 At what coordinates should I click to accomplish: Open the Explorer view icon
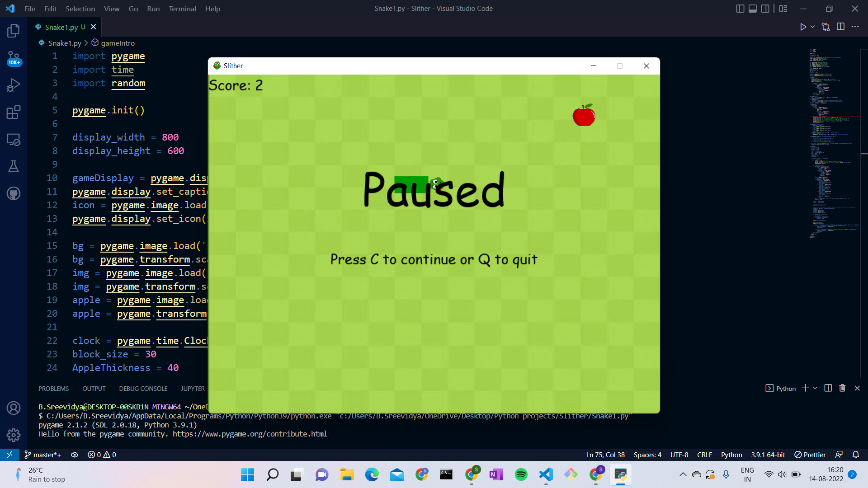pyautogui.click(x=14, y=31)
